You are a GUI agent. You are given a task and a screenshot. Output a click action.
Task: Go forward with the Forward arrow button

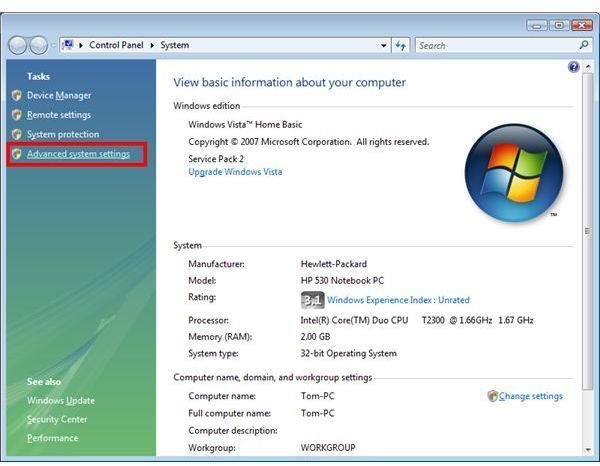[39, 45]
